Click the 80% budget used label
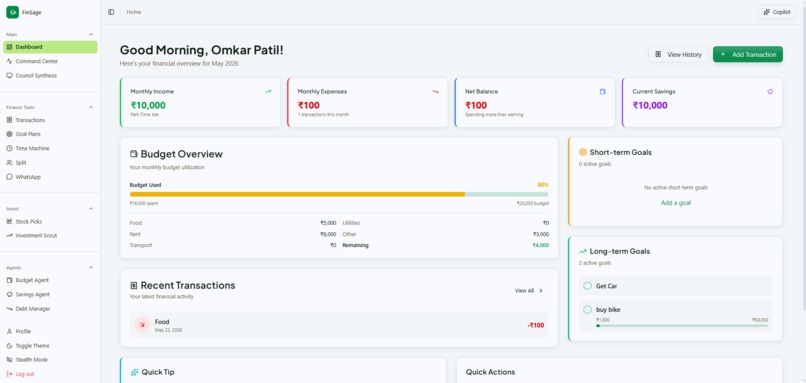The image size is (806, 383). (x=543, y=185)
